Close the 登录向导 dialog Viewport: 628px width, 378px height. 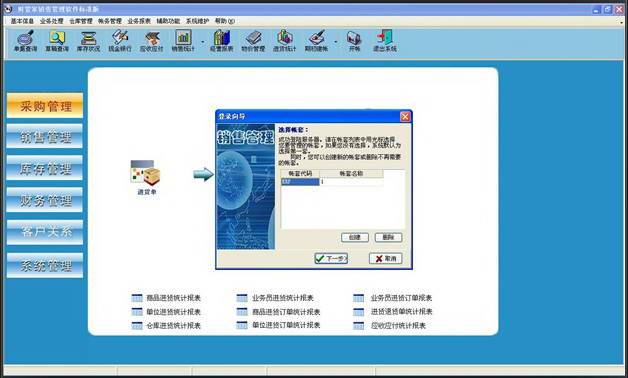(405, 117)
